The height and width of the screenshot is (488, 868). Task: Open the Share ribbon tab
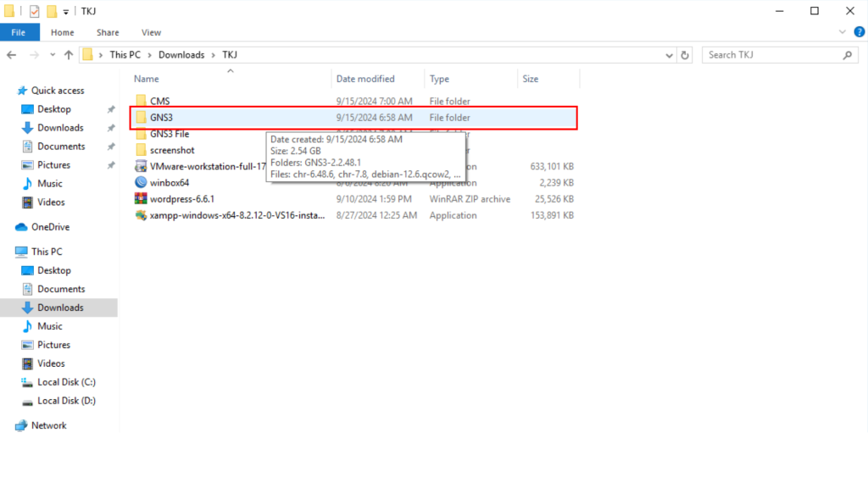(x=108, y=32)
